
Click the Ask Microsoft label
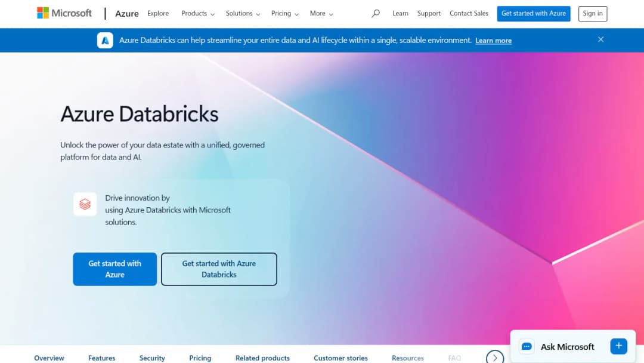(x=567, y=346)
